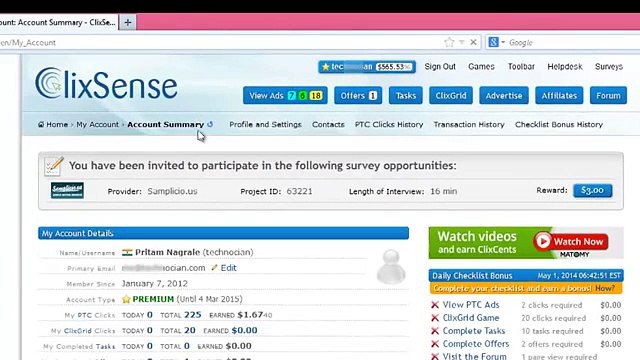Open Watch videos and earn ClixCents banner
The height and width of the screenshot is (360, 640).
tap(526, 243)
